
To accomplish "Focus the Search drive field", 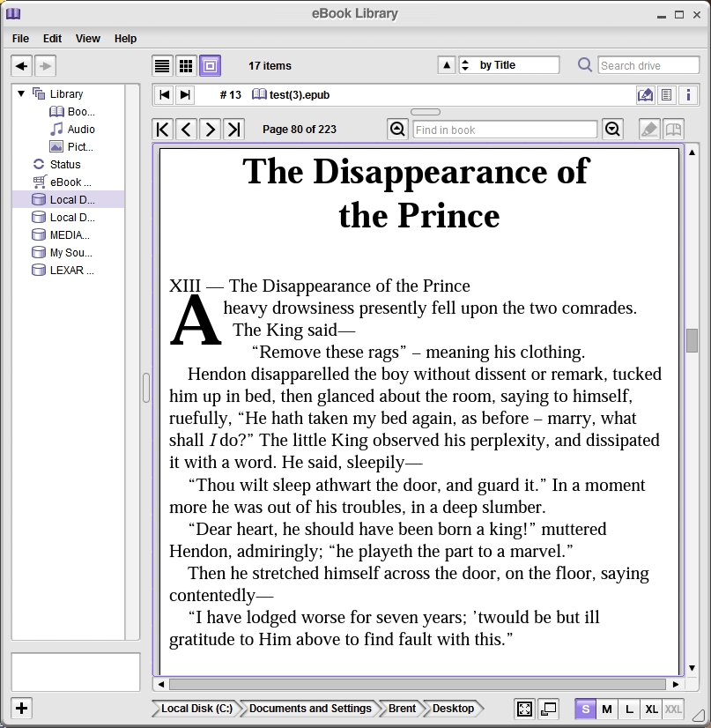I will (x=648, y=65).
